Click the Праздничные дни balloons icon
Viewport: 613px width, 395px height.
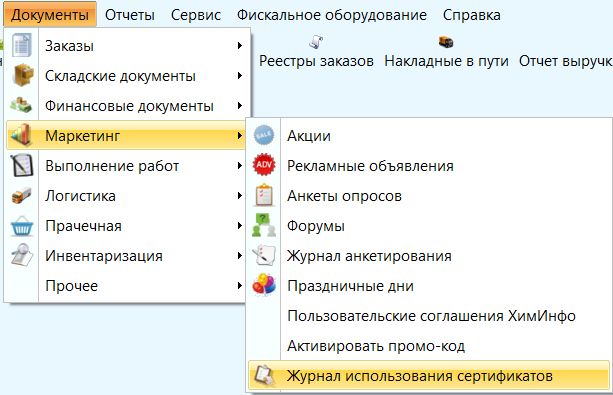pos(264,285)
